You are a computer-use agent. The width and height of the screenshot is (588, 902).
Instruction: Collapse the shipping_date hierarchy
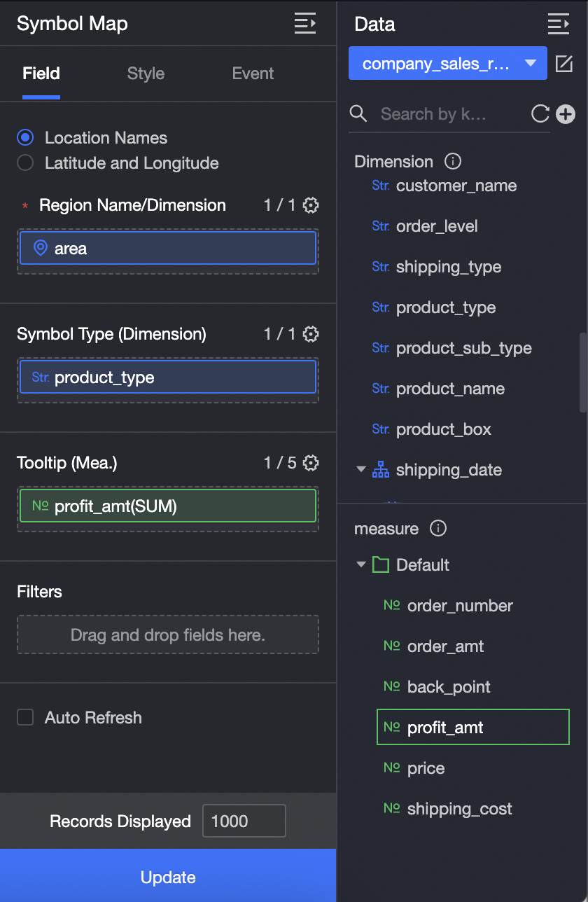361,470
